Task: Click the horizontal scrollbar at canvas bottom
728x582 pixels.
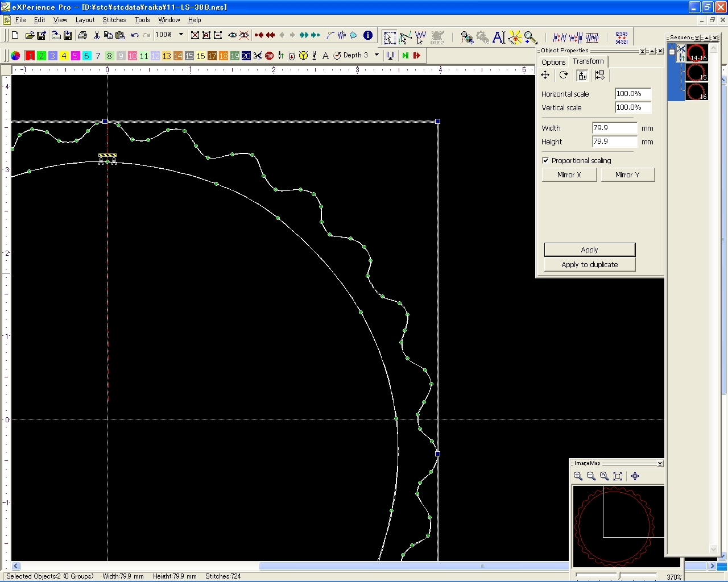Action: [x=364, y=566]
